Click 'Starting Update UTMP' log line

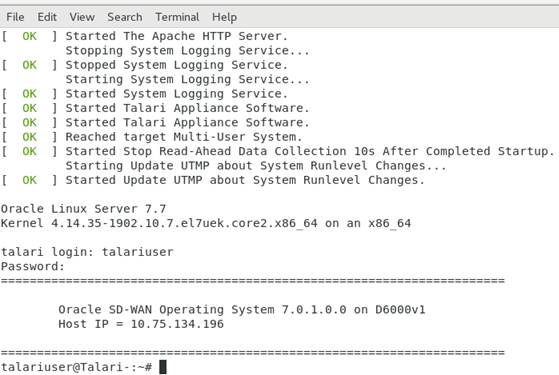click(x=256, y=165)
